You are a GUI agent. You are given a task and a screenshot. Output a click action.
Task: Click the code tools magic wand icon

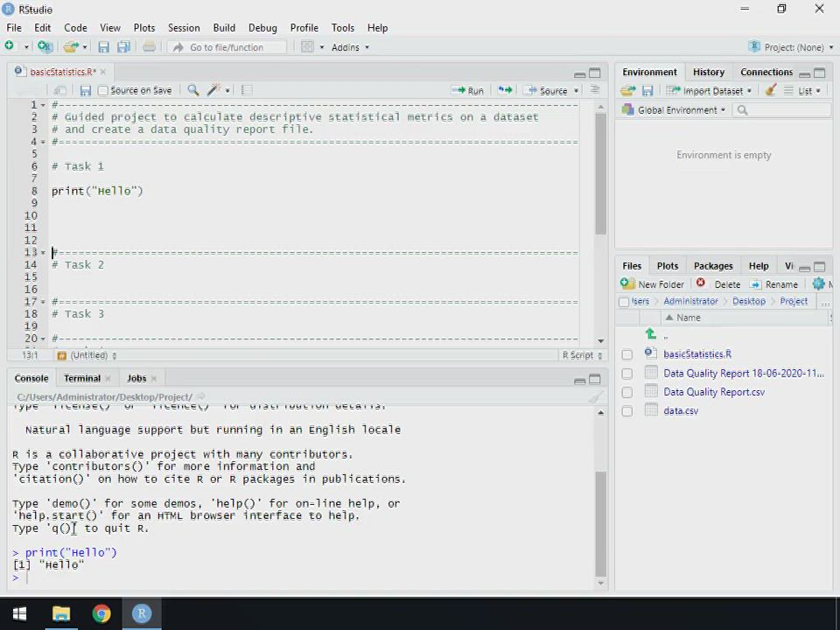(213, 90)
